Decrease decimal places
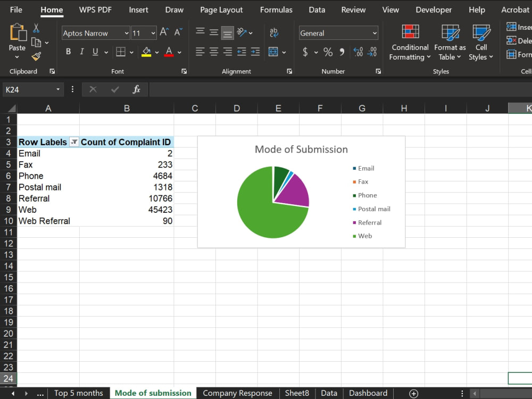The height and width of the screenshot is (399, 532). pos(372,52)
